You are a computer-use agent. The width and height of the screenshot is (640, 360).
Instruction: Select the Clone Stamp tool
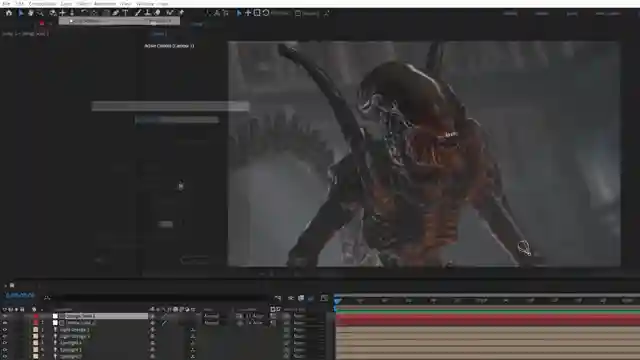pos(148,13)
